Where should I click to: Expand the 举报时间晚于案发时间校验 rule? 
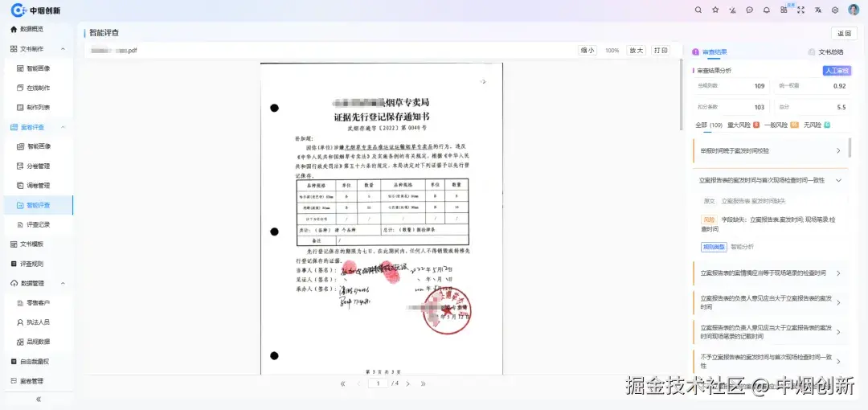(770, 150)
